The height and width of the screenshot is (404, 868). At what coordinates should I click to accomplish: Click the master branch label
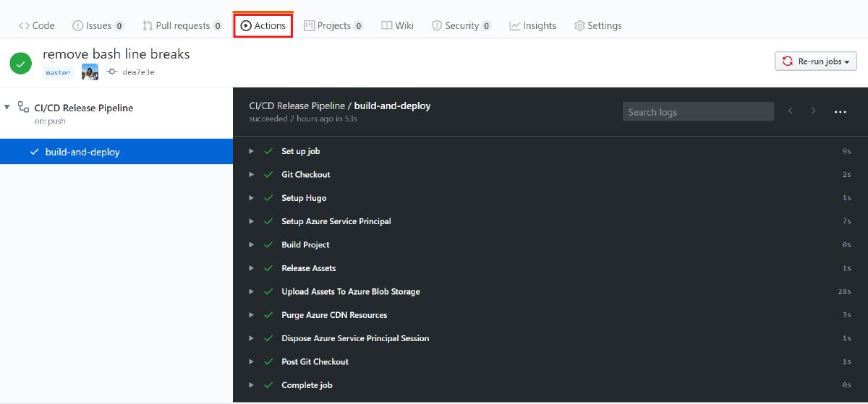tap(58, 72)
